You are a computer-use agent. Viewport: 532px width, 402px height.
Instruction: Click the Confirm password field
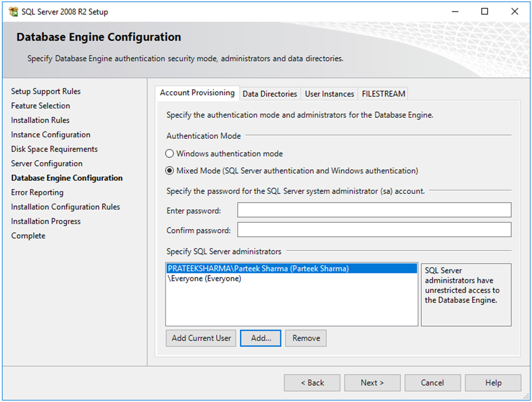click(374, 229)
